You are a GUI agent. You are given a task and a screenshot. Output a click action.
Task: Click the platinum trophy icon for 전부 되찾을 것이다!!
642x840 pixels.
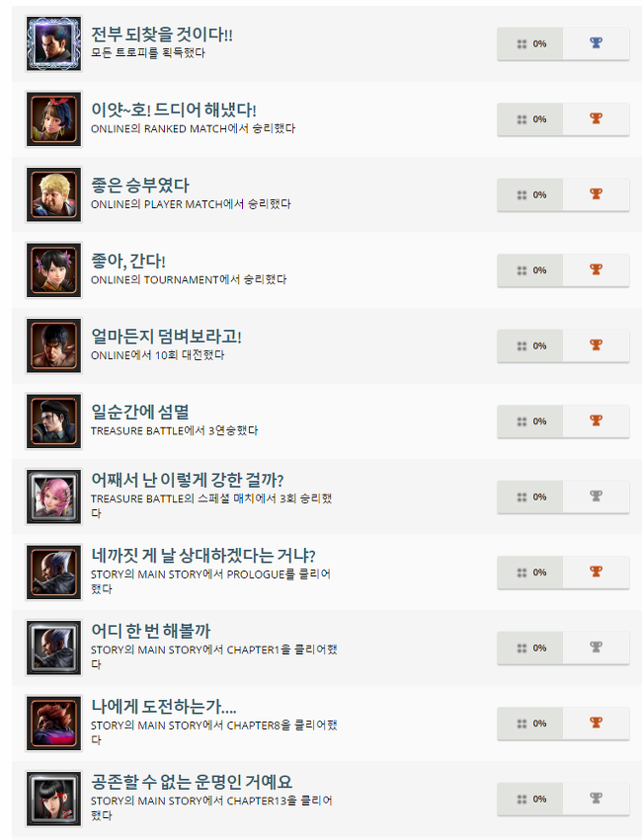click(x=596, y=42)
